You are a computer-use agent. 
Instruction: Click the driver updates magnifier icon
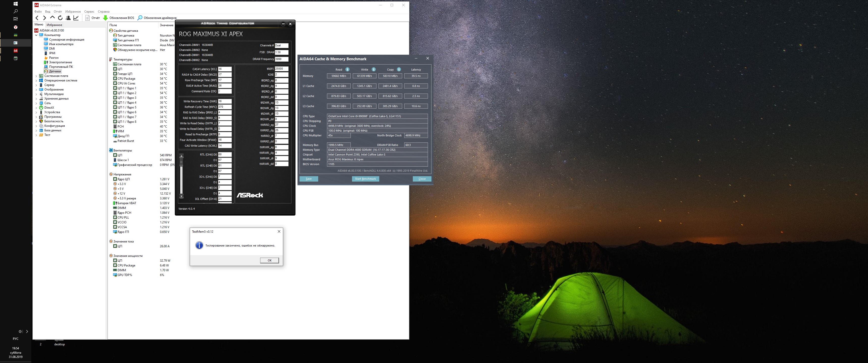140,18
